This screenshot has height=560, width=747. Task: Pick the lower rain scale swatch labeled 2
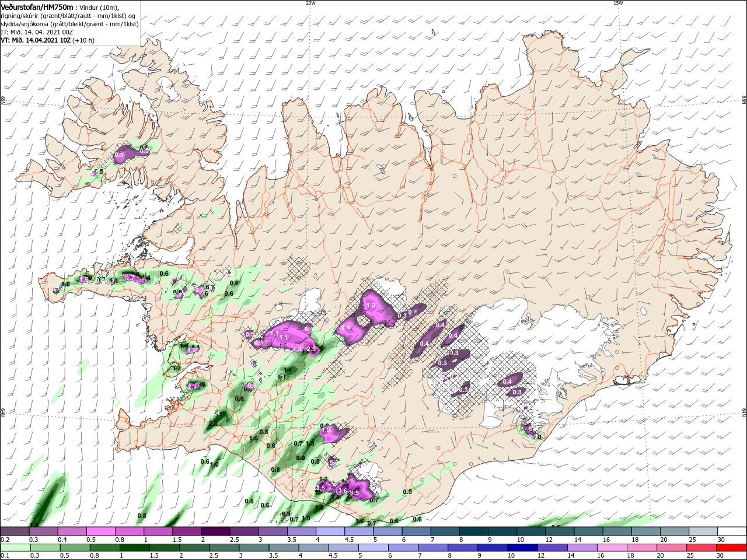pyautogui.click(x=194, y=548)
